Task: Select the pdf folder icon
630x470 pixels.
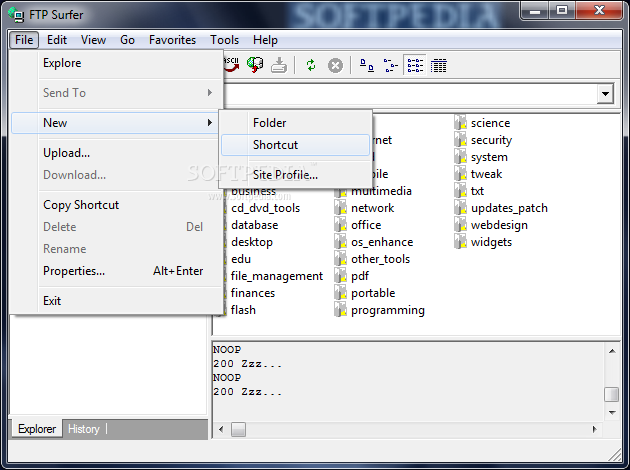Action: 341,276
